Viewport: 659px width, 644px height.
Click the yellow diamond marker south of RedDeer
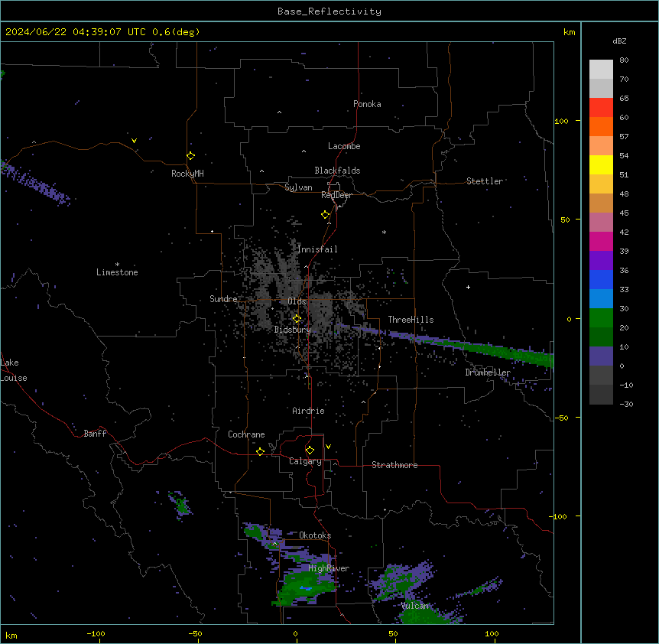click(326, 215)
